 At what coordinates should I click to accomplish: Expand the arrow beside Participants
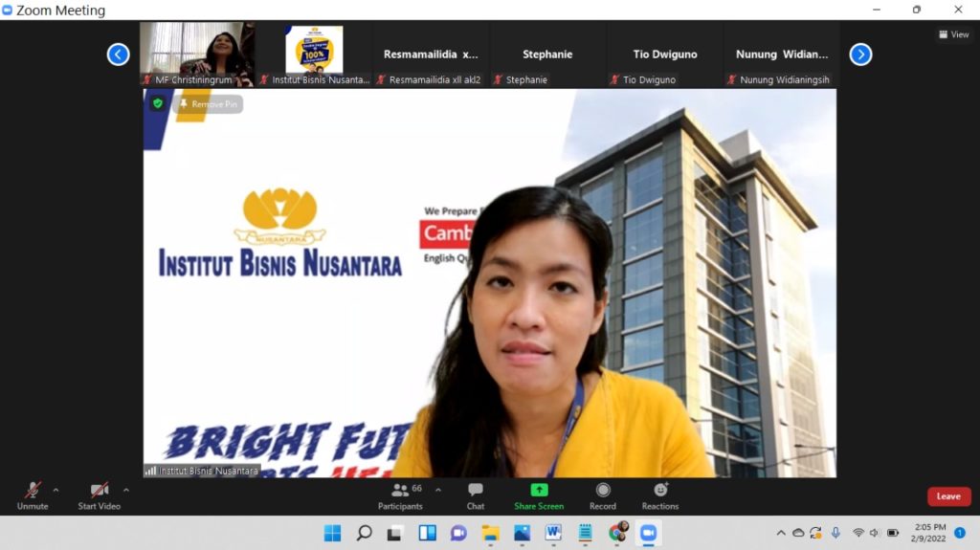[x=438, y=491]
